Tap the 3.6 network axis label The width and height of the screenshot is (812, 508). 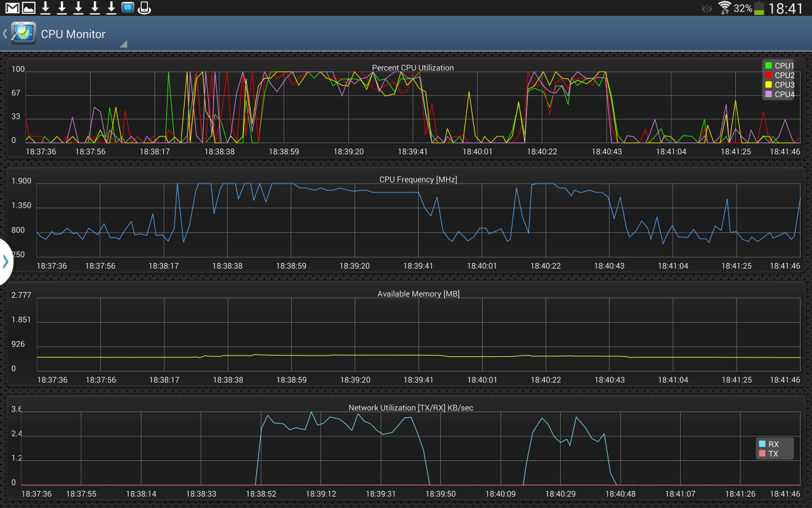click(x=17, y=409)
